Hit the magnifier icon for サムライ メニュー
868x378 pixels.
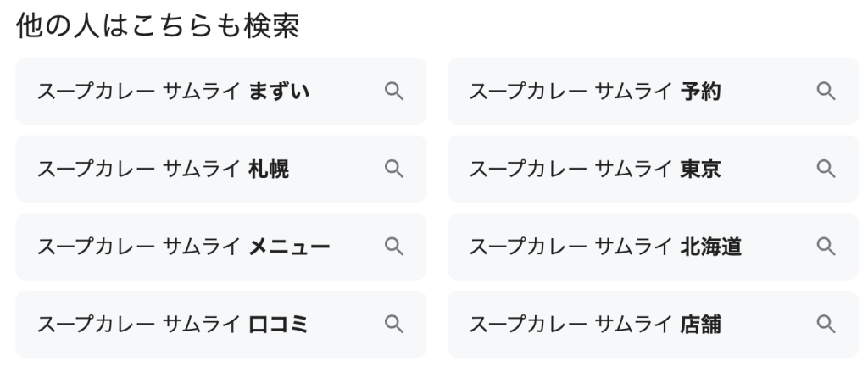[393, 247]
